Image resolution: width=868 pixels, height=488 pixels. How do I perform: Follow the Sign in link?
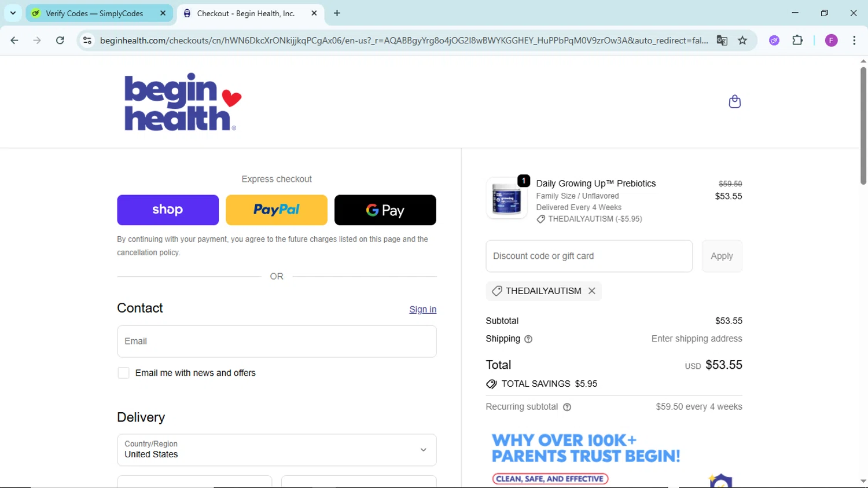coord(423,310)
